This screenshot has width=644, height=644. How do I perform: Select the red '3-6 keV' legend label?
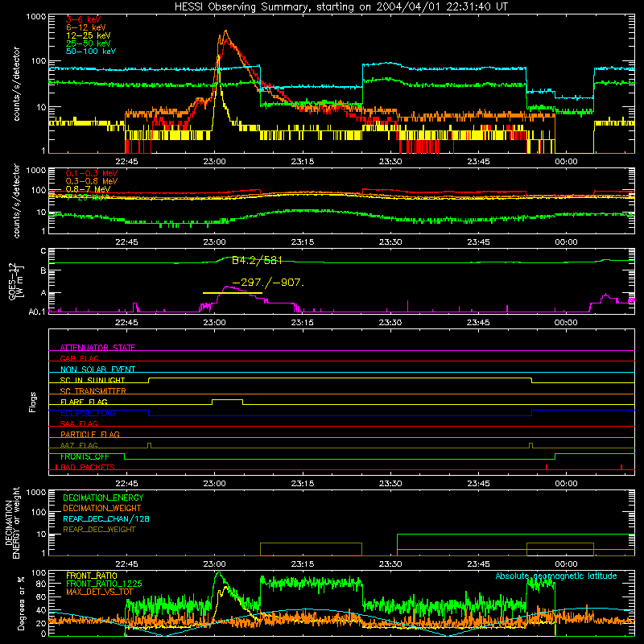(84, 19)
